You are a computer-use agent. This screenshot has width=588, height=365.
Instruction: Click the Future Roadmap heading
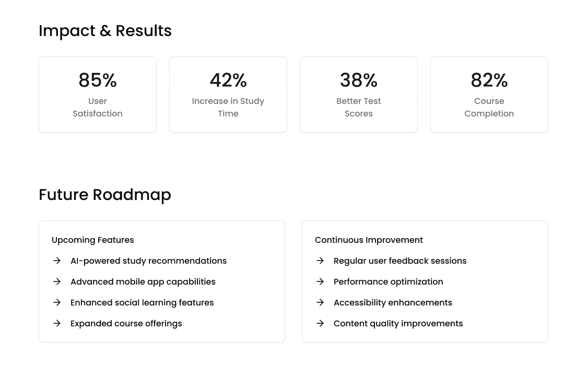point(105,195)
